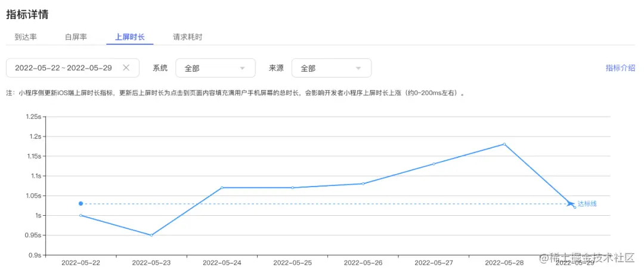The image size is (644, 273).
Task: Select the 2022-05-24 data point at 1.07s
Action: point(222,188)
